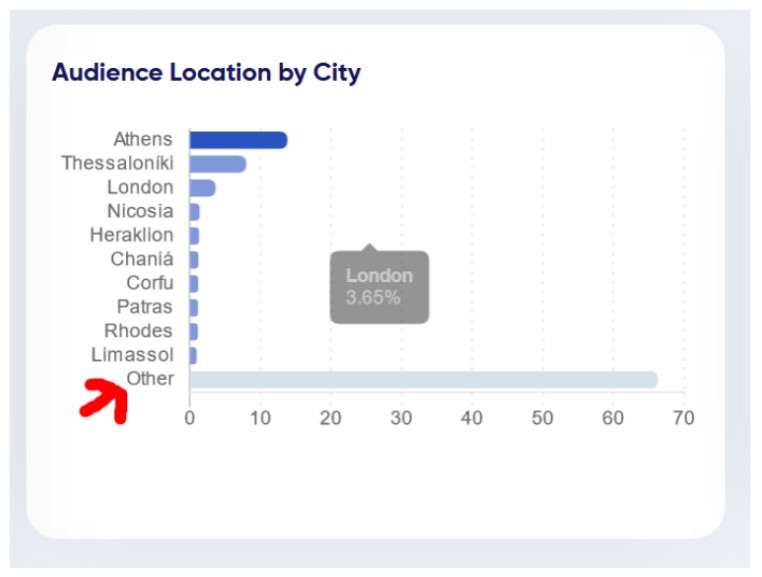Click the Patras bar
Image resolution: width=762 pixels, height=577 pixels.
click(x=194, y=308)
